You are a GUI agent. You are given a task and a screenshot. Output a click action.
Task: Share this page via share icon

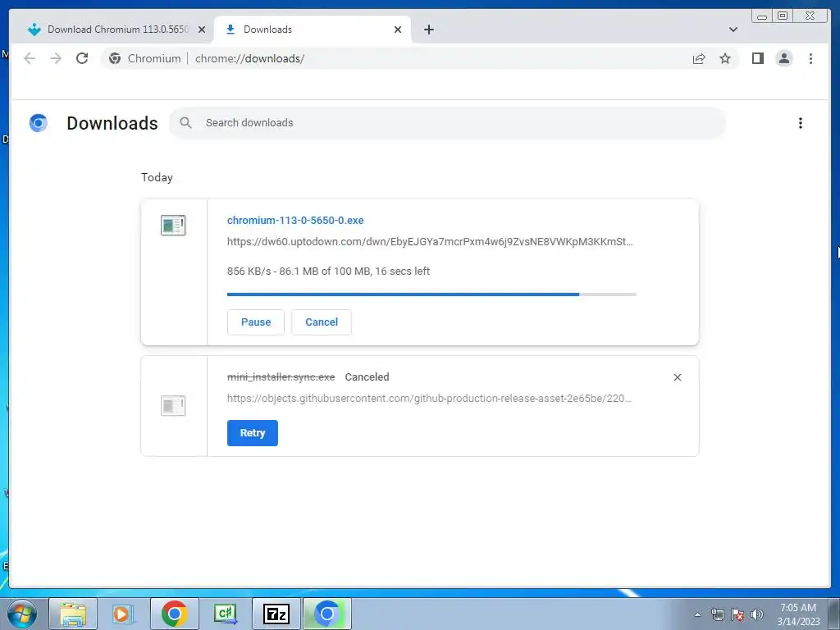[x=699, y=58]
